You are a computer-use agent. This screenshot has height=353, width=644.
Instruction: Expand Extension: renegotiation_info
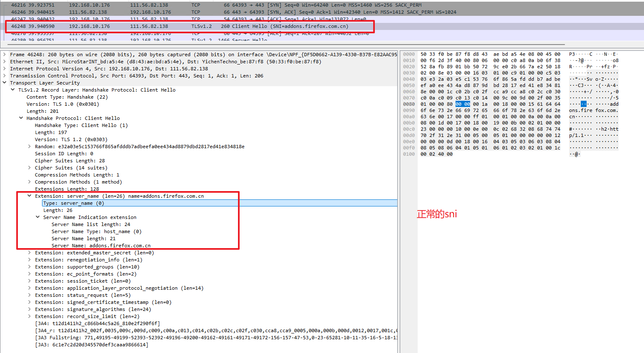(30, 260)
